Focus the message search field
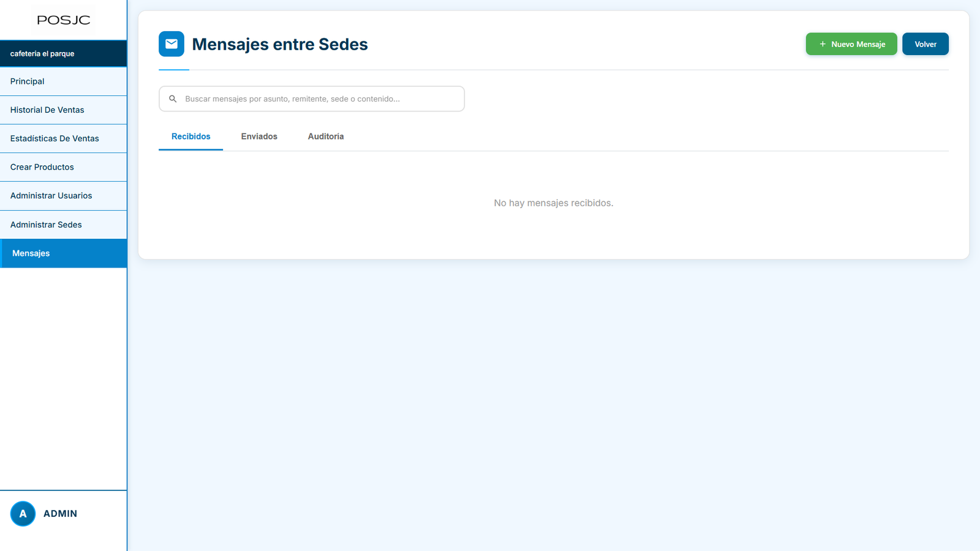Viewport: 980px width, 551px height. point(318,99)
